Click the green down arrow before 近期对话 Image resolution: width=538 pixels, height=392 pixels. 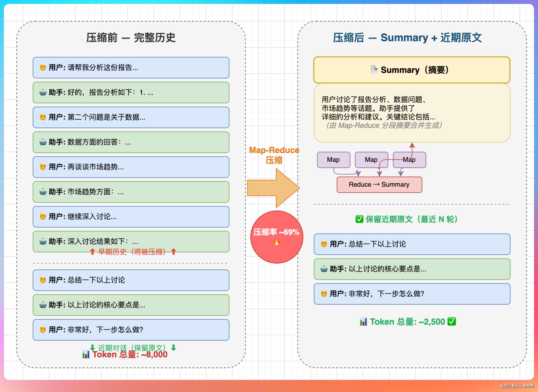[x=92, y=348]
